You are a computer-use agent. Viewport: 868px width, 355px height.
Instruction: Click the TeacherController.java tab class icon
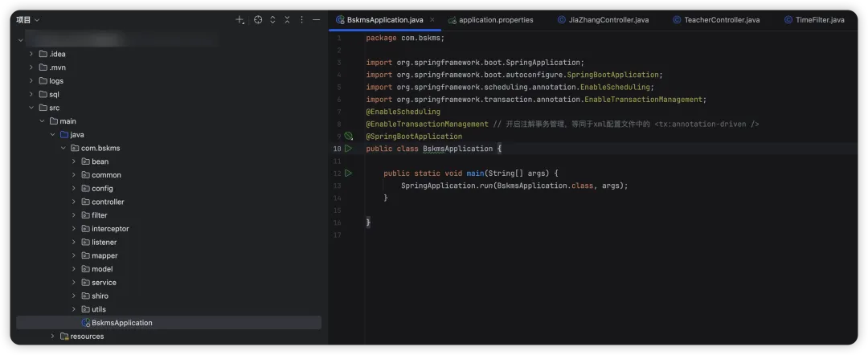coord(677,20)
